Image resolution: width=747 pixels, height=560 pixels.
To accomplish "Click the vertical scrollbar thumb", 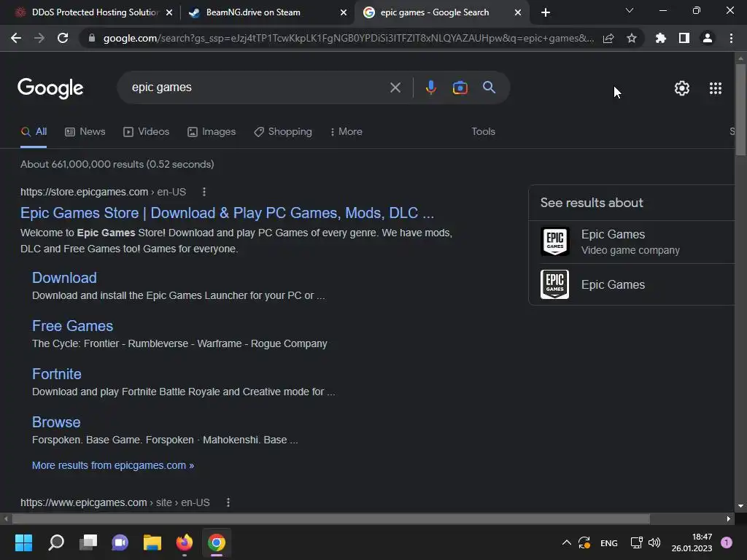I will [740, 109].
